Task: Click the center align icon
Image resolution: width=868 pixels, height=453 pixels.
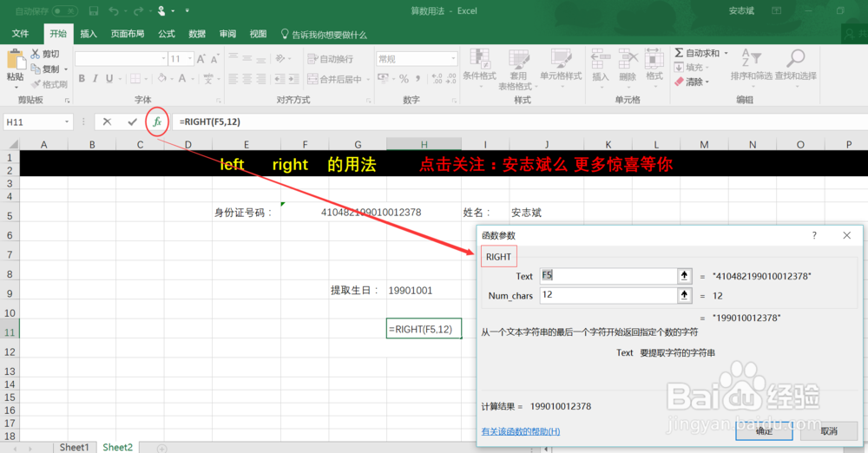Action: 247,79
